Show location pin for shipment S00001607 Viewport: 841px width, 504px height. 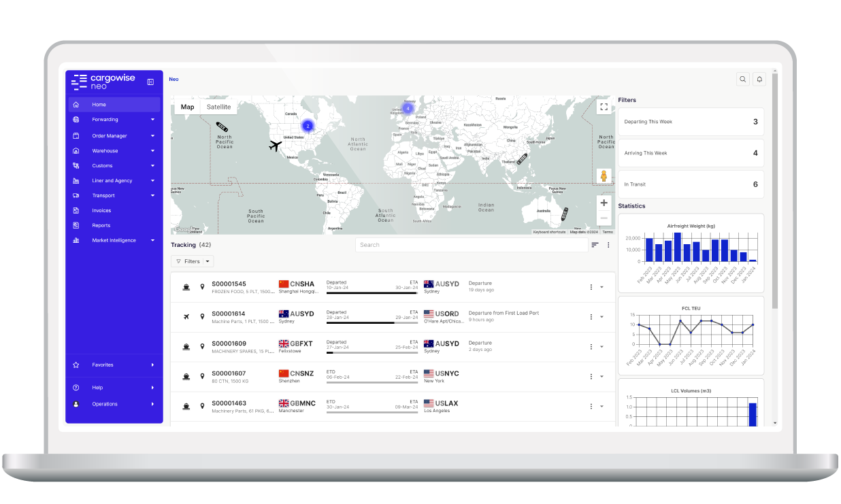click(202, 377)
